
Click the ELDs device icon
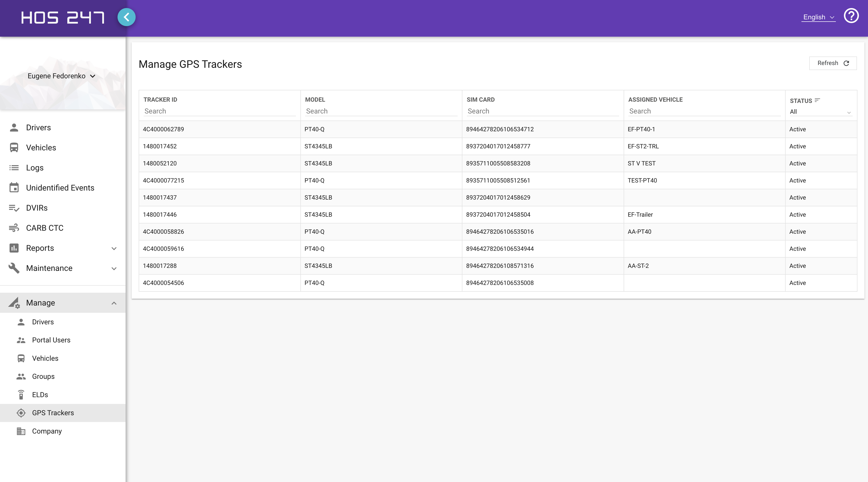coord(21,395)
